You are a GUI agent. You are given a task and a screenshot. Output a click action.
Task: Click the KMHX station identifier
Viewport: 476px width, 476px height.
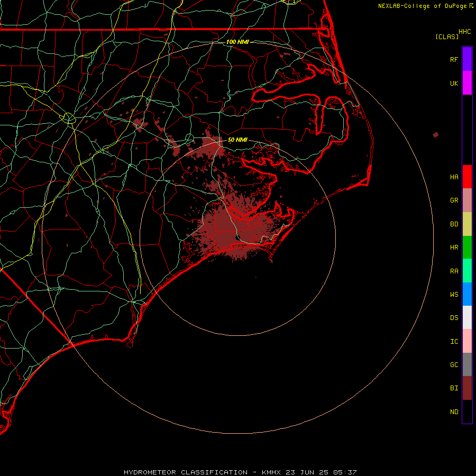[x=271, y=472]
